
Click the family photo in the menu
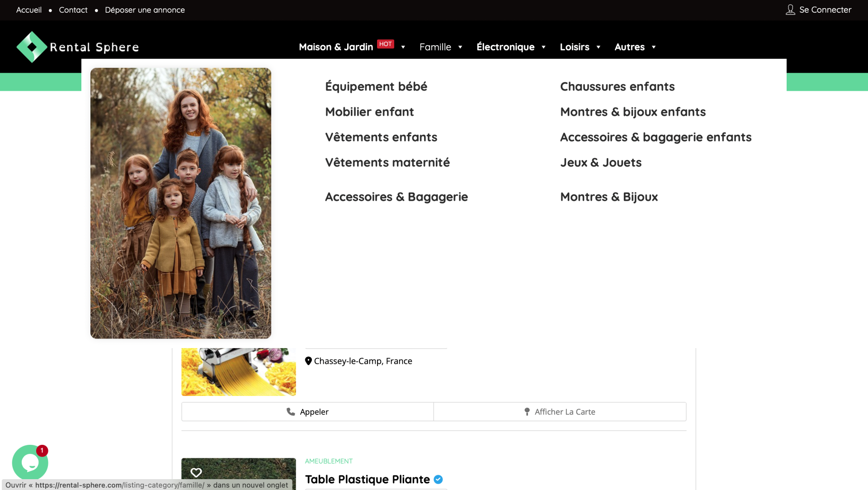point(181,203)
